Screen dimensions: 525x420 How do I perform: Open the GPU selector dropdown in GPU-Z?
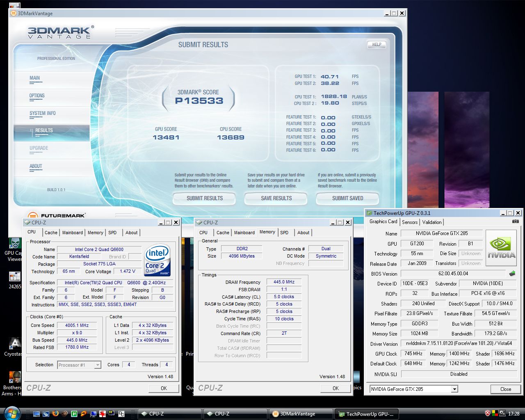[x=413, y=389]
